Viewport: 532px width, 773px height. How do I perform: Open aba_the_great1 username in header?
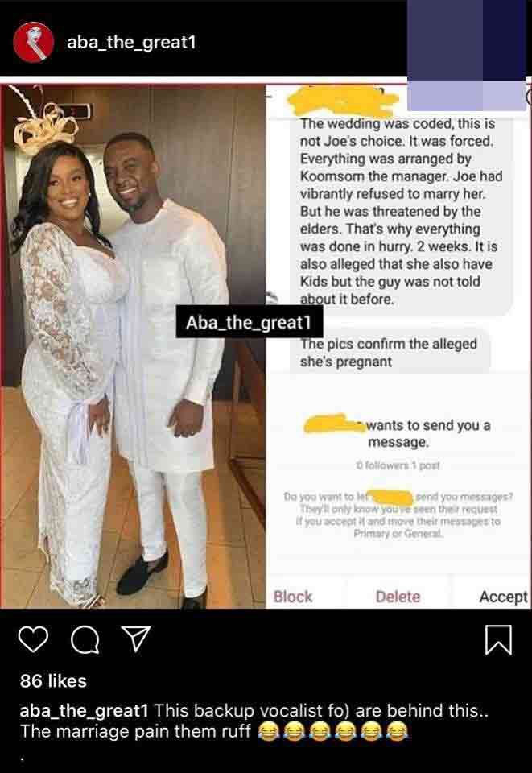click(x=131, y=42)
